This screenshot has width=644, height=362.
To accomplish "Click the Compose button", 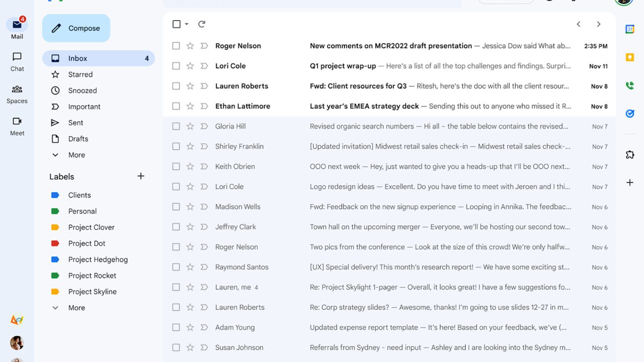I will tap(76, 28).
